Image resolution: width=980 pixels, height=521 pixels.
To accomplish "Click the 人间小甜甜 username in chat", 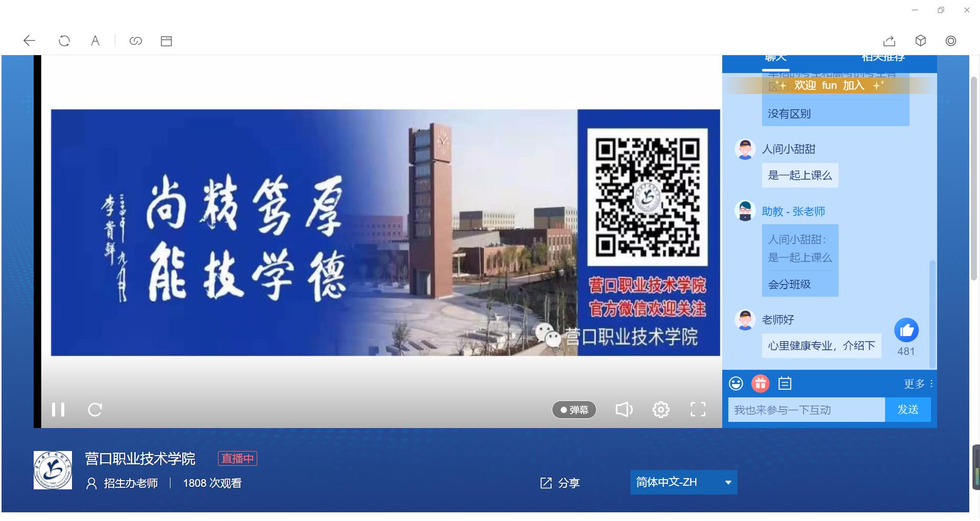I will 789,149.
